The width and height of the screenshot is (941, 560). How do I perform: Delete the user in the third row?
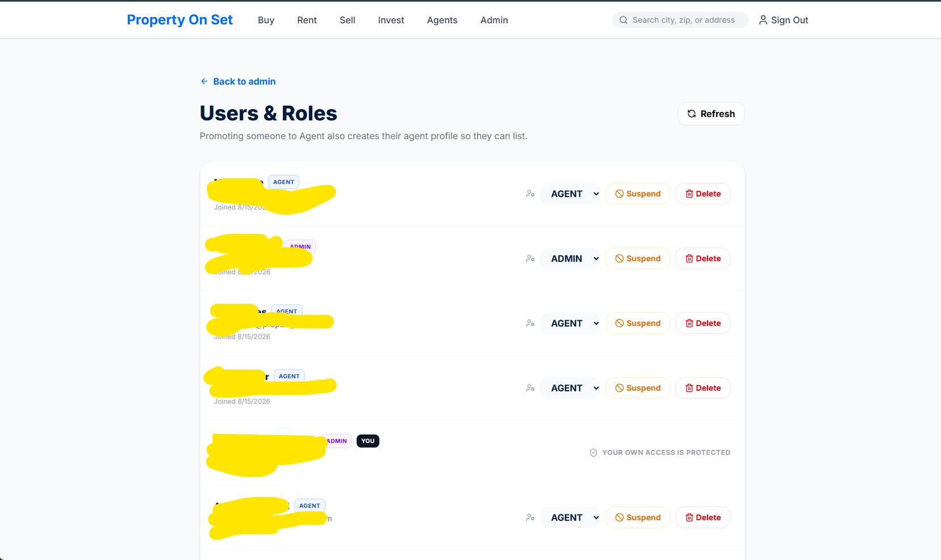703,323
